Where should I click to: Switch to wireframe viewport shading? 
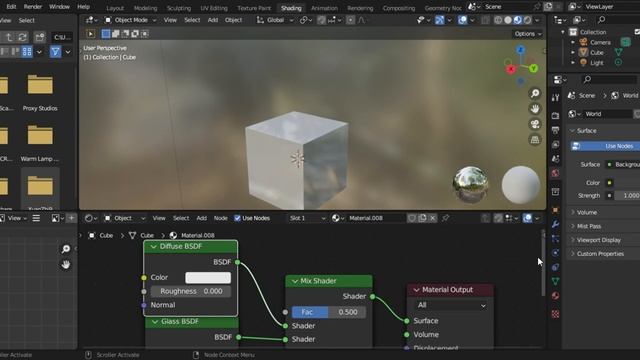(x=498, y=20)
